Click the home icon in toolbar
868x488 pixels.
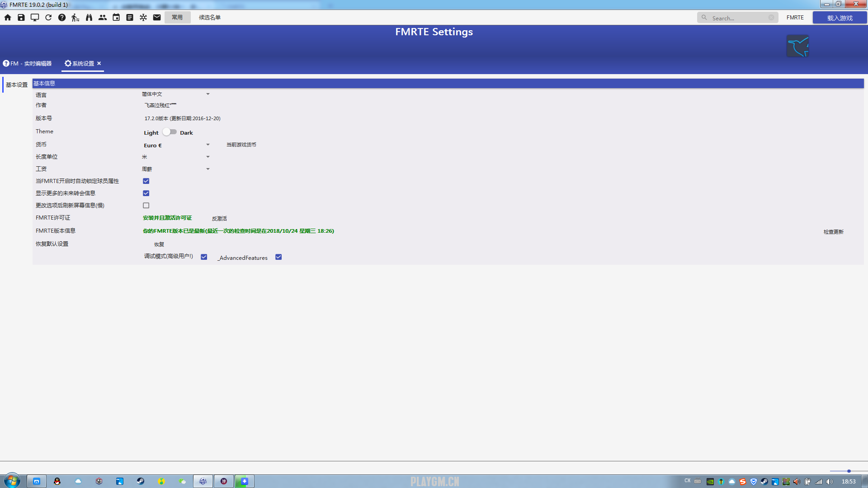click(8, 17)
